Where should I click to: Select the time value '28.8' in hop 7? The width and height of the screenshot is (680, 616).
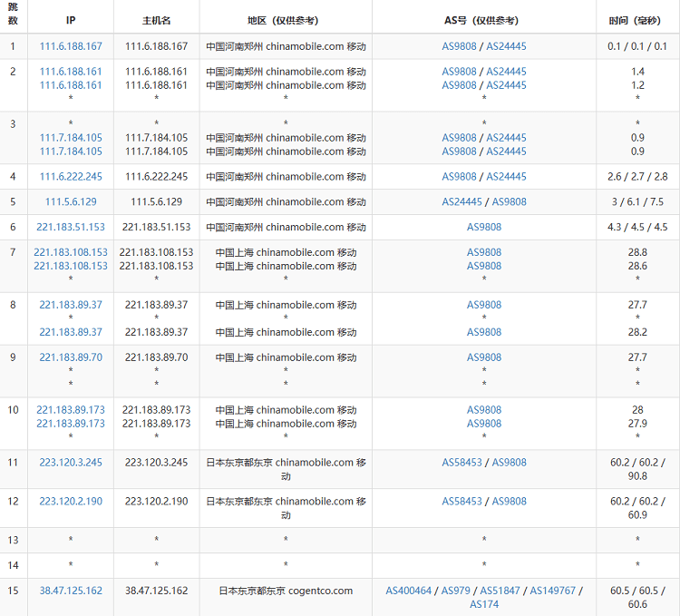click(637, 252)
